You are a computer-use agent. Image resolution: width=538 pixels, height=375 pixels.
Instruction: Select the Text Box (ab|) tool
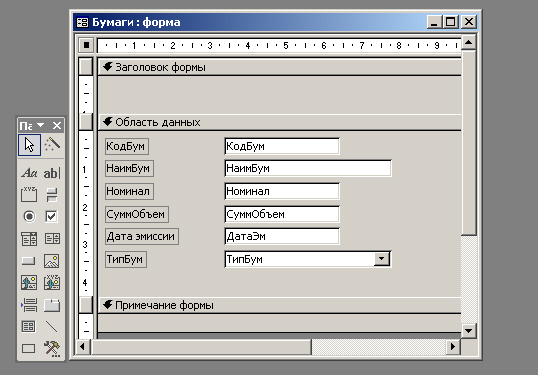pyautogui.click(x=52, y=173)
